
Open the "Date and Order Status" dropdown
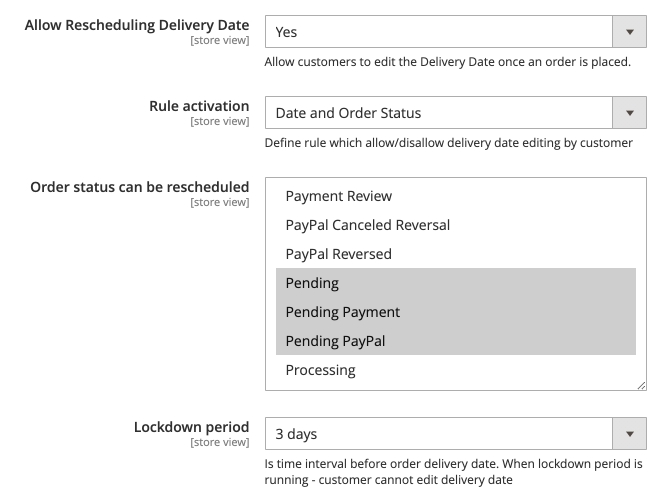[x=438, y=113]
